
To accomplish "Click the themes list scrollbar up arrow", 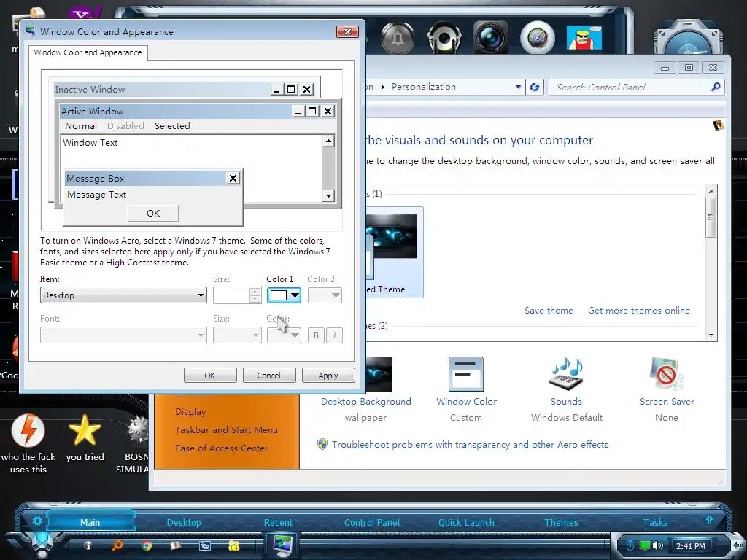I will coord(711,191).
